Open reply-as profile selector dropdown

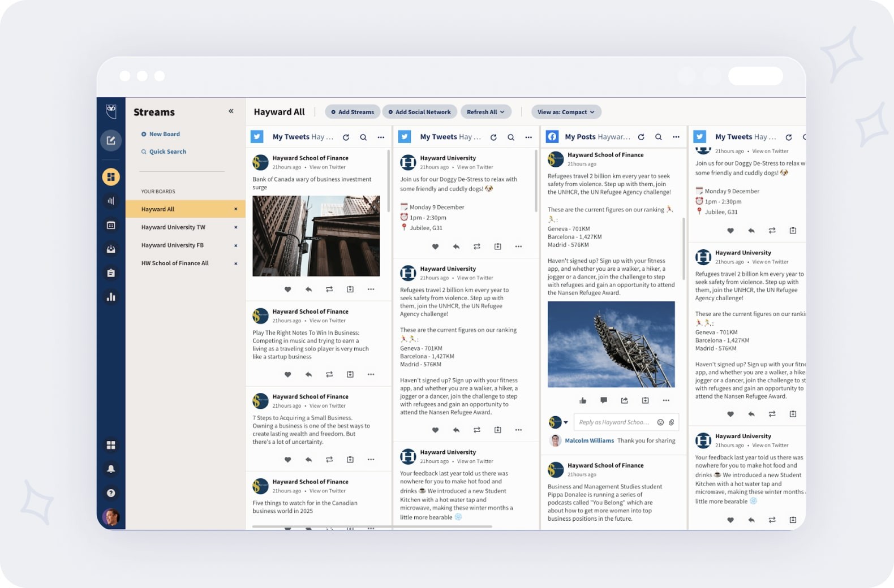[558, 422]
